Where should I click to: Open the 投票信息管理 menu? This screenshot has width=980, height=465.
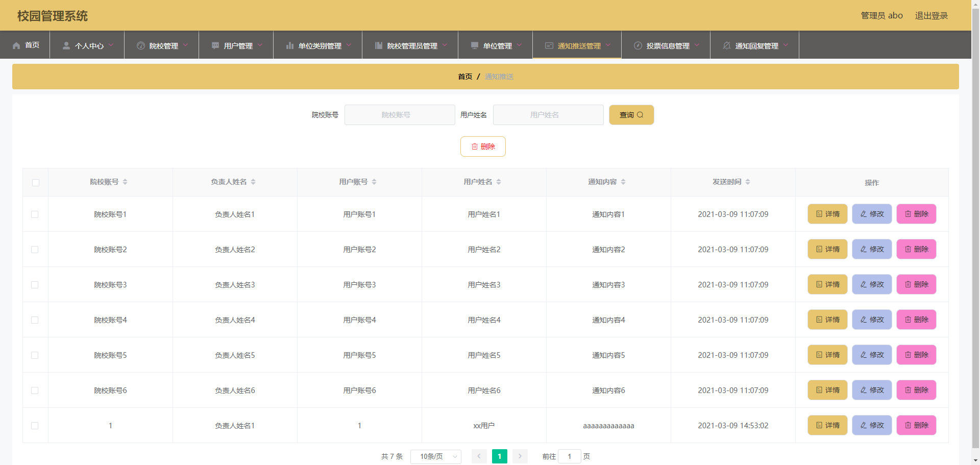(x=666, y=45)
